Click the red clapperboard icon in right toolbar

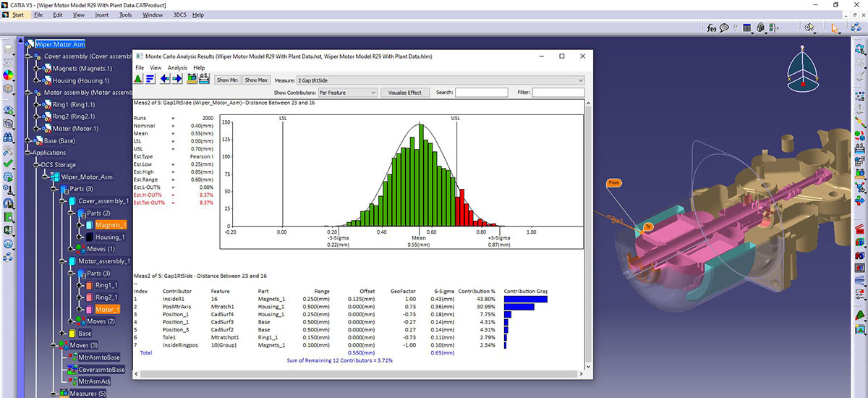[860, 229]
